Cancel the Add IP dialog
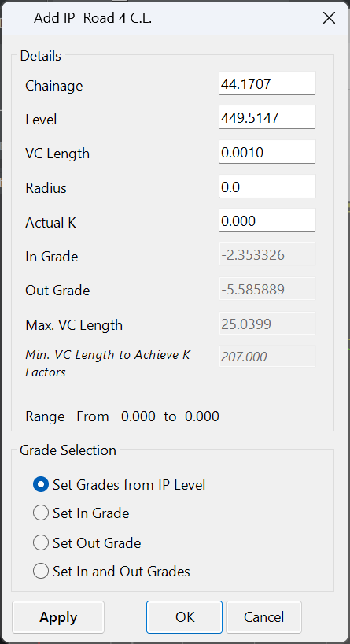The image size is (350, 644). coord(263,617)
